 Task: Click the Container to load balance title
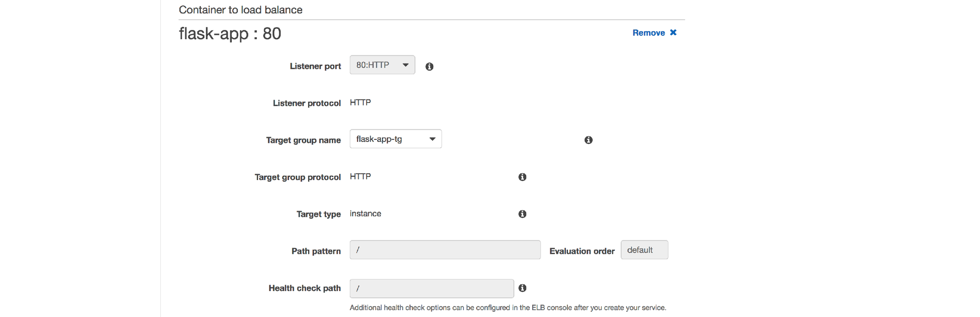241,10
